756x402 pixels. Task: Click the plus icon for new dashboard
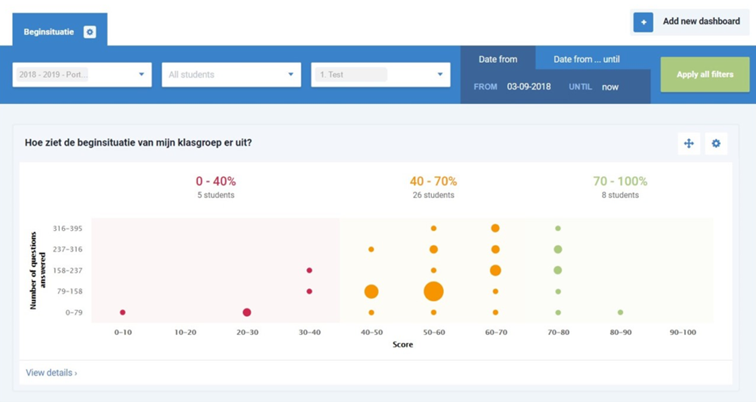pos(643,22)
